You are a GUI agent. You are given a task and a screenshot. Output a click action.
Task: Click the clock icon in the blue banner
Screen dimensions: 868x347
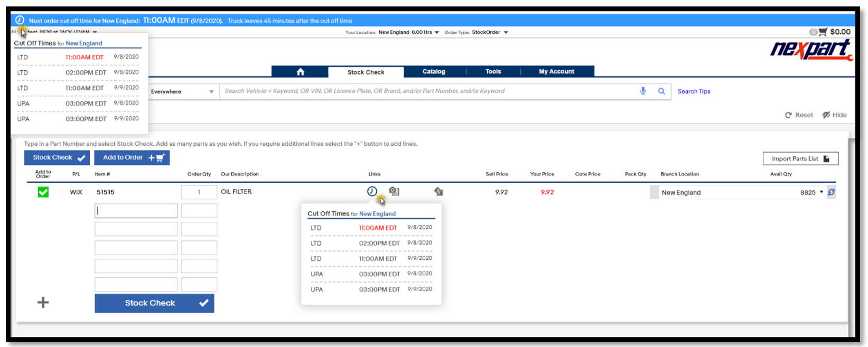[x=20, y=21]
